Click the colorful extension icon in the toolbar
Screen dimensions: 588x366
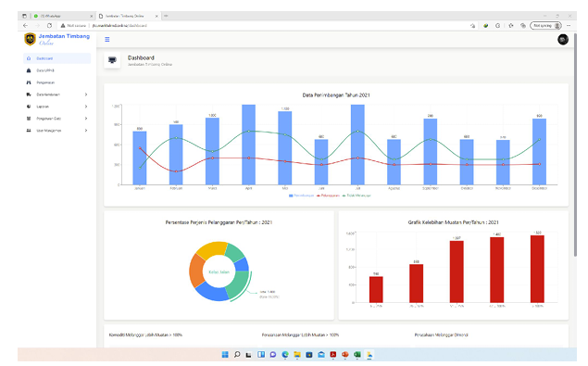pyautogui.click(x=485, y=26)
